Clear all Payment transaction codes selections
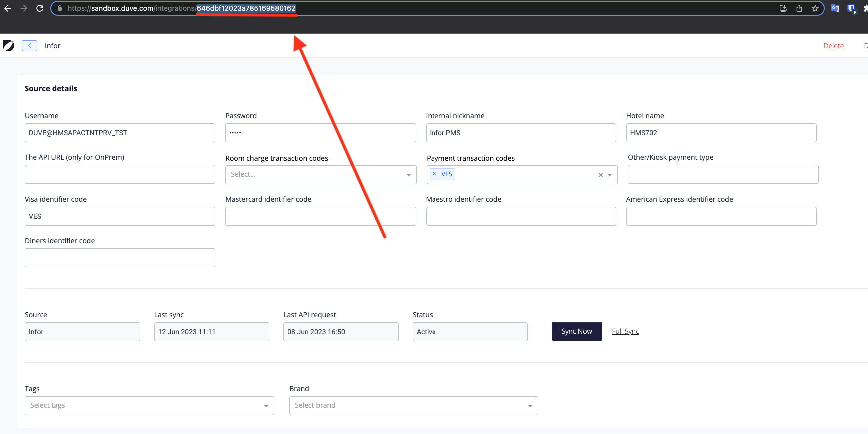This screenshot has width=868, height=434. (600, 175)
